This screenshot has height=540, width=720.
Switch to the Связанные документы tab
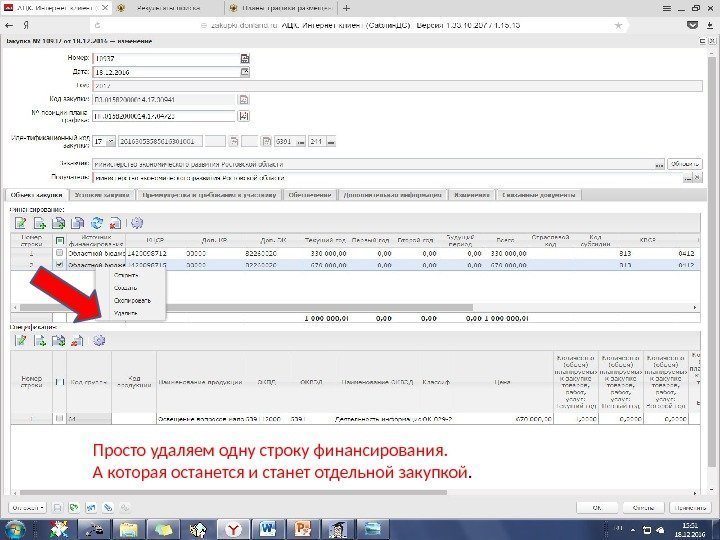tap(539, 195)
